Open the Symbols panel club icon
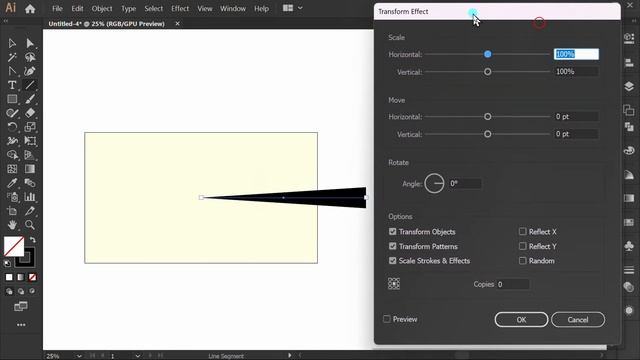 point(629,246)
